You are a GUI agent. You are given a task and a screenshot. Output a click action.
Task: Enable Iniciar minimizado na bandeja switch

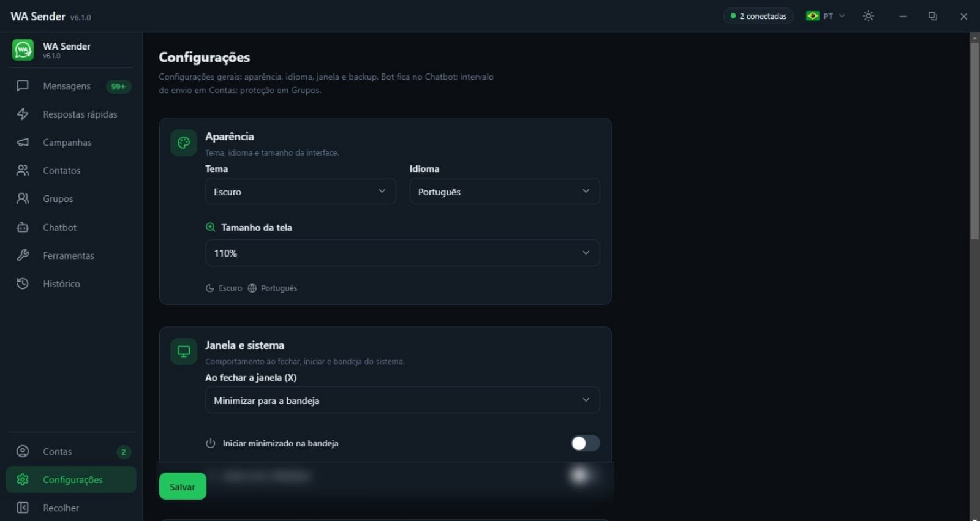click(x=586, y=443)
